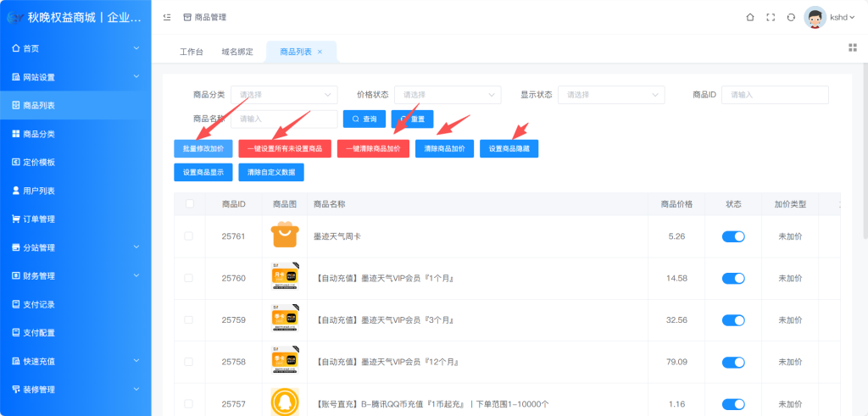
Task: Open 用户列表 in the sidebar
Action: 38,191
